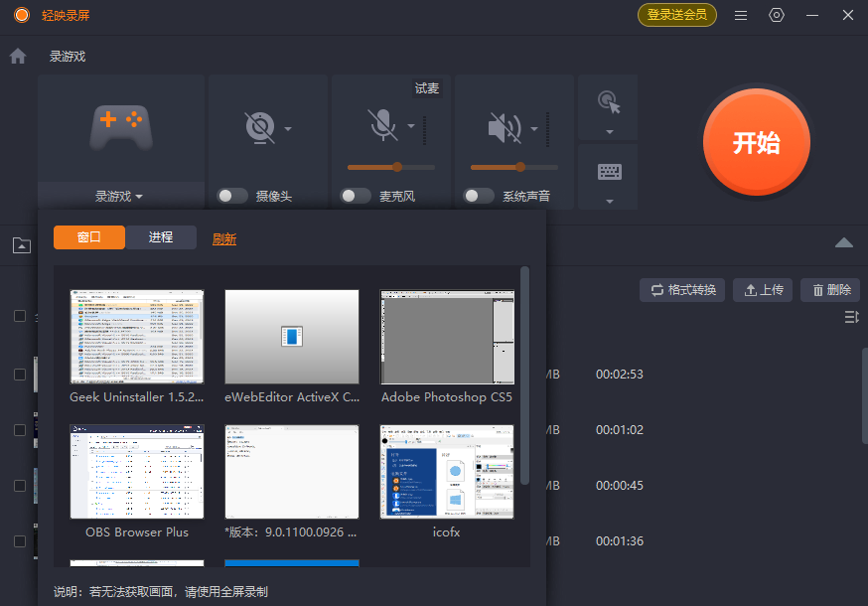The height and width of the screenshot is (606, 868).
Task: Enable the 系统声音 system sound toggle
Action: click(x=478, y=196)
